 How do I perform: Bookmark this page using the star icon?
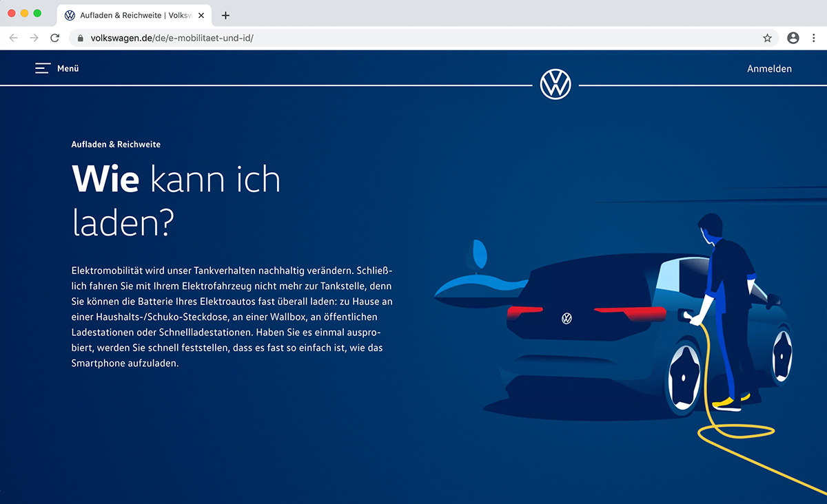pyautogui.click(x=767, y=39)
